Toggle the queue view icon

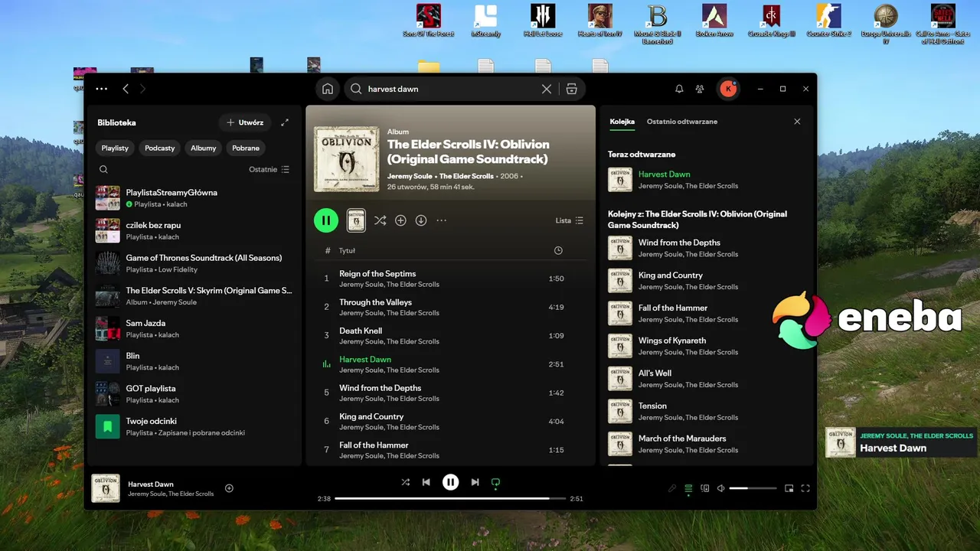688,488
